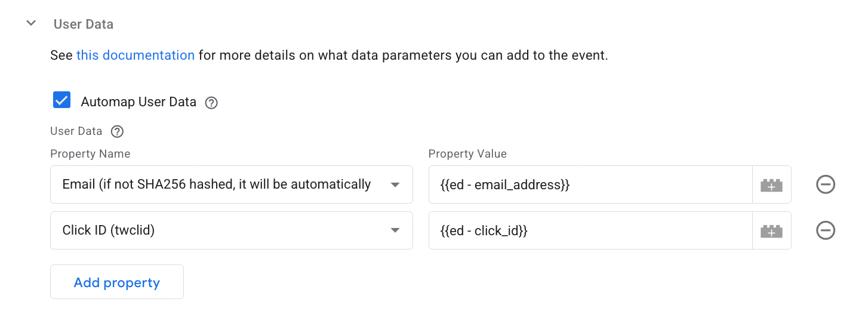The height and width of the screenshot is (314, 868).
Task: Click help icon next to User Data label
Action: [x=118, y=131]
